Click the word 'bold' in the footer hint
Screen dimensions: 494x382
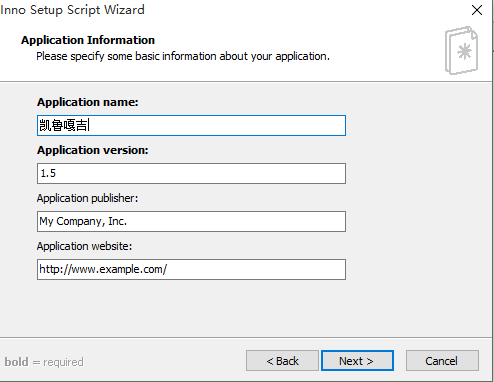pos(17,362)
